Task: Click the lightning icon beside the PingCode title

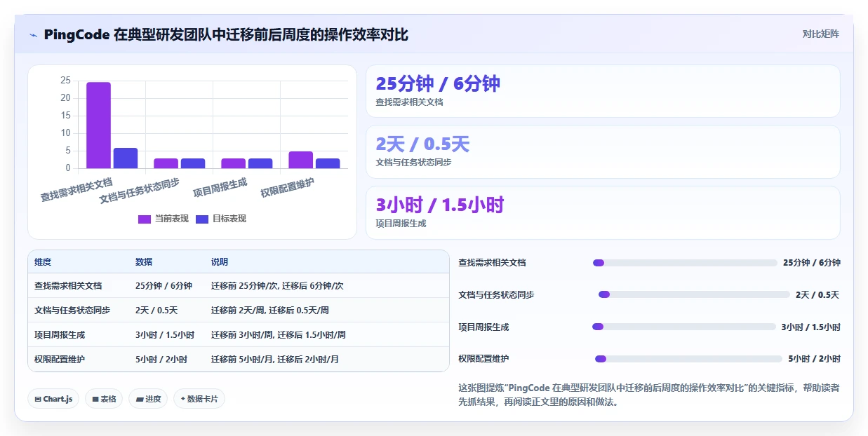Action: click(x=33, y=34)
